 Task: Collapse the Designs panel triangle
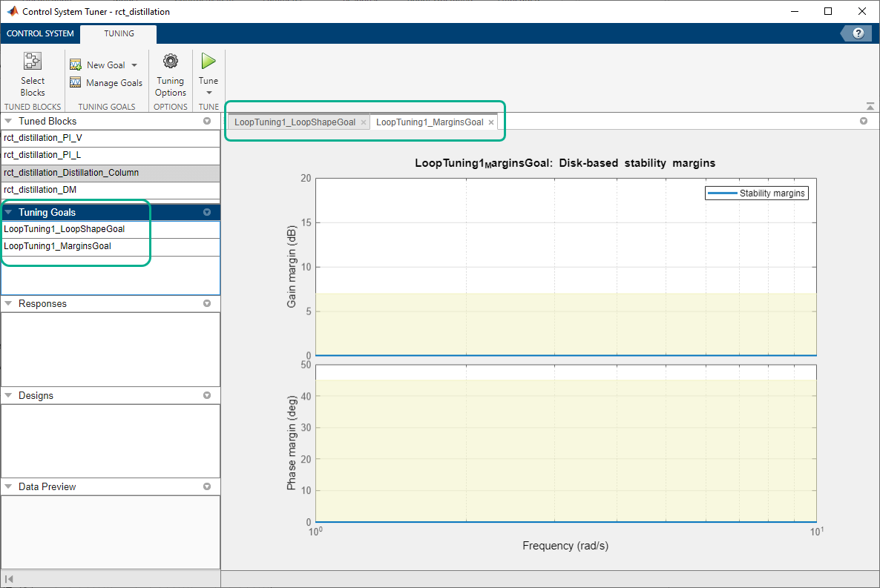[8, 395]
